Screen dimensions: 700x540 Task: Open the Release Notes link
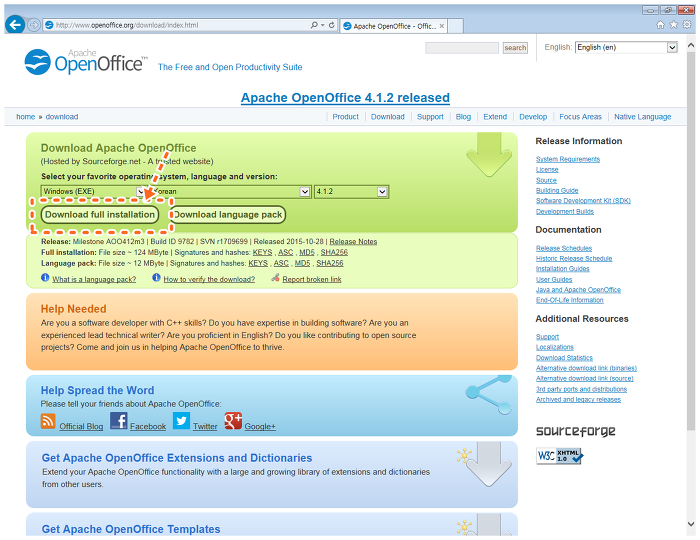(353, 241)
